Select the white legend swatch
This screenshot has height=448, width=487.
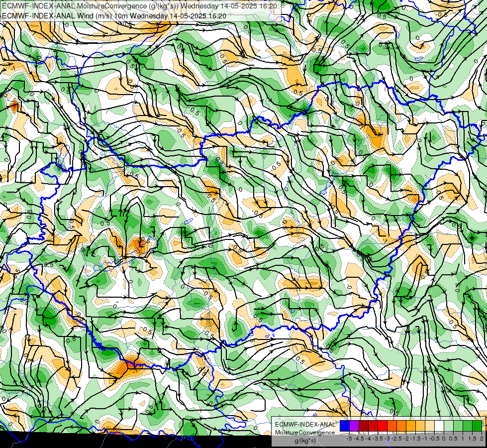[x=439, y=426]
